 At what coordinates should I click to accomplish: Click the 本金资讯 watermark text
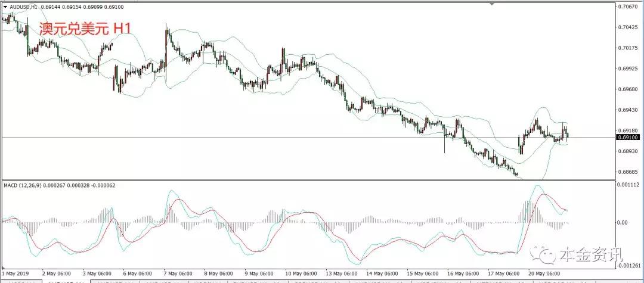(x=589, y=256)
